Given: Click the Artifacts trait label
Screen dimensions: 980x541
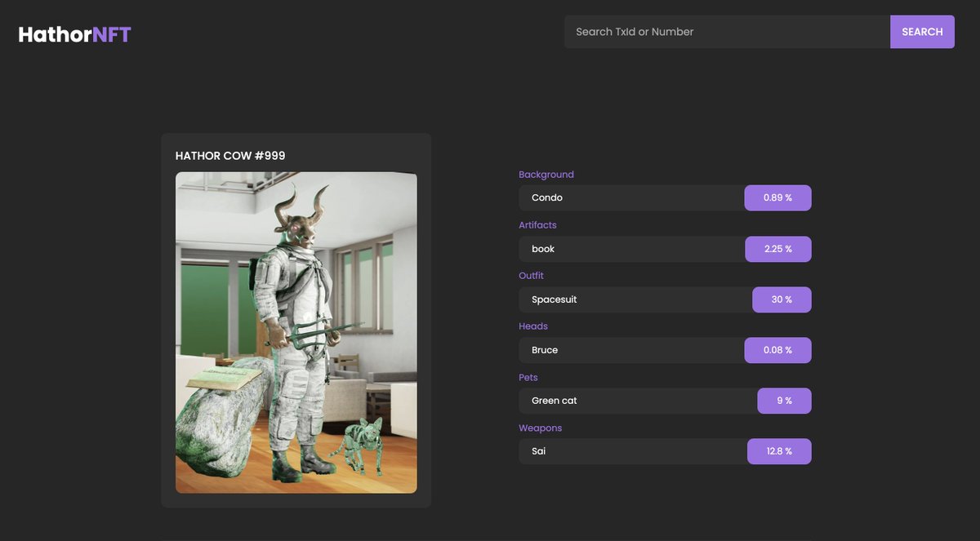Looking at the screenshot, I should tap(537, 225).
